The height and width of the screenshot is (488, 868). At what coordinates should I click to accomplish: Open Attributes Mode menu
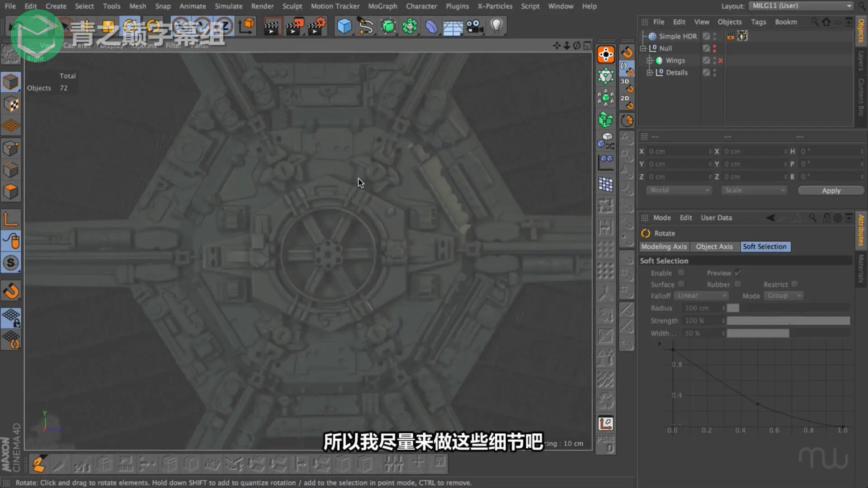tap(662, 218)
